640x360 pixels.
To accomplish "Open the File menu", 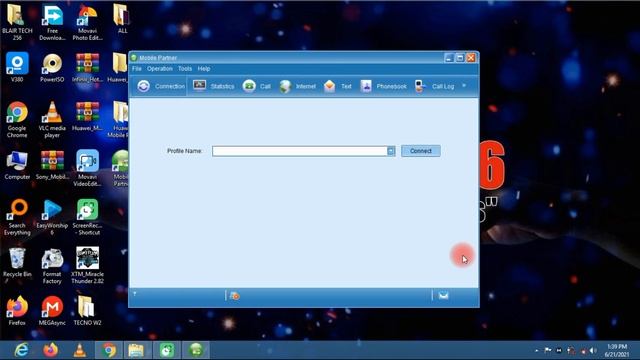I will tap(137, 69).
